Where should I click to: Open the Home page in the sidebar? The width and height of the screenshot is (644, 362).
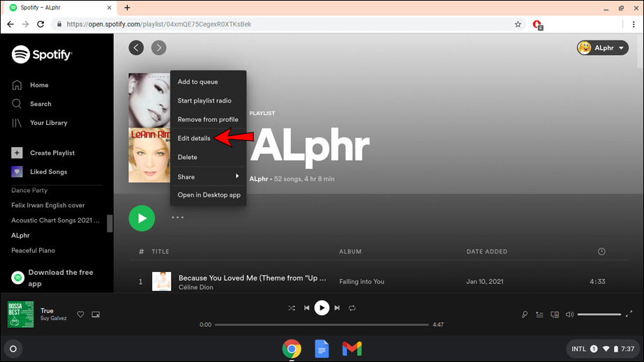(31, 85)
